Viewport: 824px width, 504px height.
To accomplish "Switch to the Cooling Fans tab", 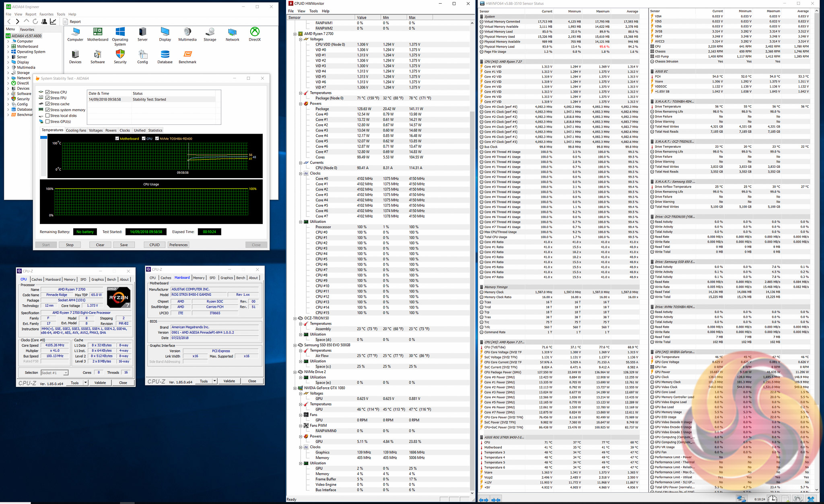I will click(x=76, y=130).
